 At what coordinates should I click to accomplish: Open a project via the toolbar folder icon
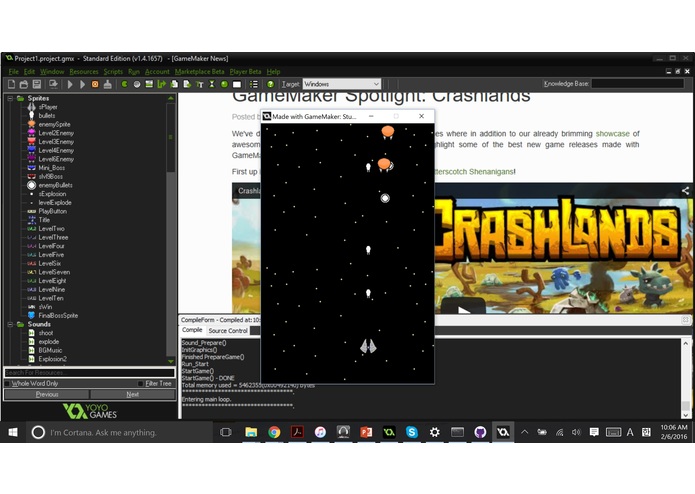pyautogui.click(x=24, y=84)
